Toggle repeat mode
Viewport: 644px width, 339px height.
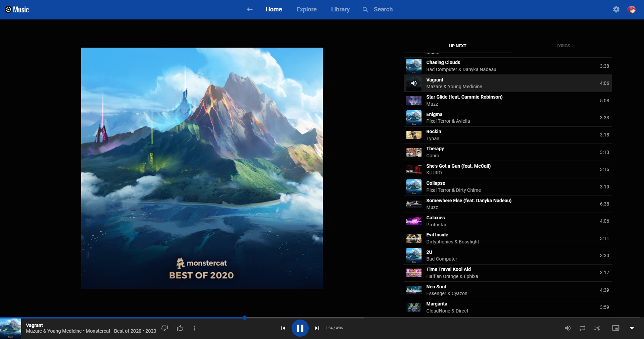(582, 328)
